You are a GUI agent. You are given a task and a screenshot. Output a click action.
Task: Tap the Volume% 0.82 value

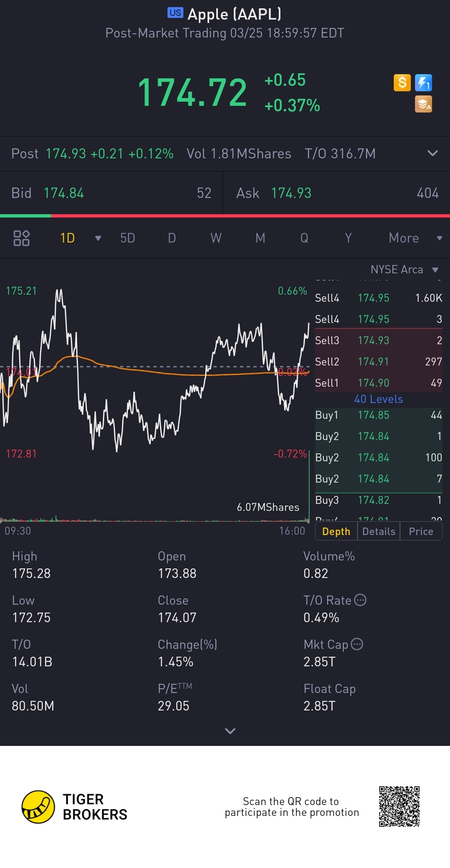tap(316, 573)
